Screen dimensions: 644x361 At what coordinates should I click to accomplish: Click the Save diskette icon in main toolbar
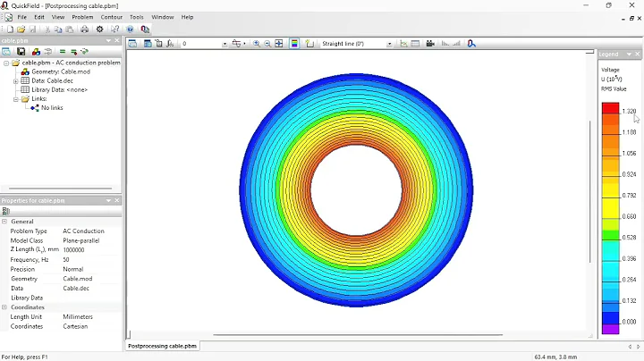tap(32, 29)
